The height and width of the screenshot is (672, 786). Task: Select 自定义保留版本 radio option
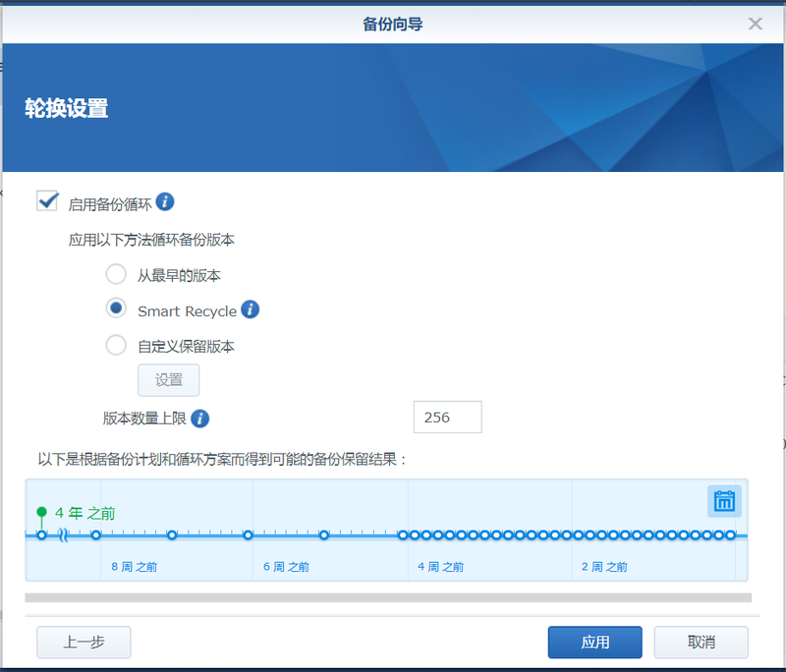click(x=116, y=345)
